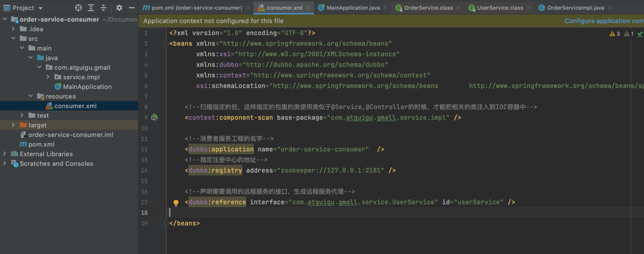Collapse the java folder
Screen dimensions: 644x254
pyautogui.click(x=31, y=58)
